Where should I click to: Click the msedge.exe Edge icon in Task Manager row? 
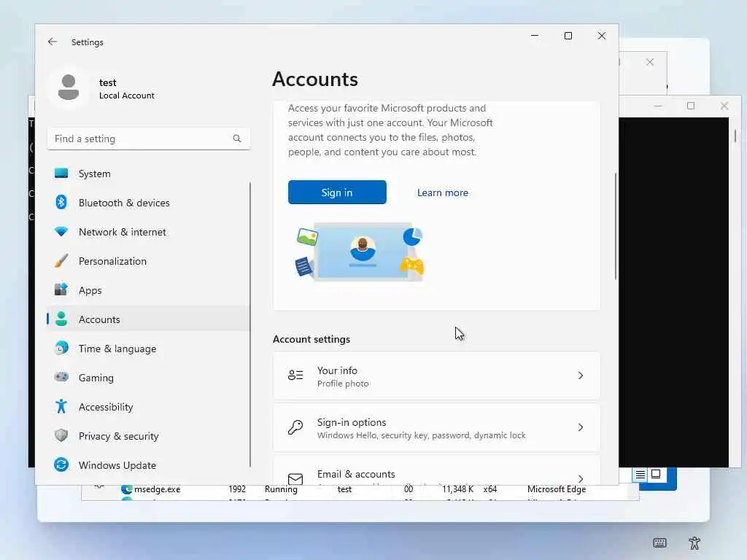(126, 489)
